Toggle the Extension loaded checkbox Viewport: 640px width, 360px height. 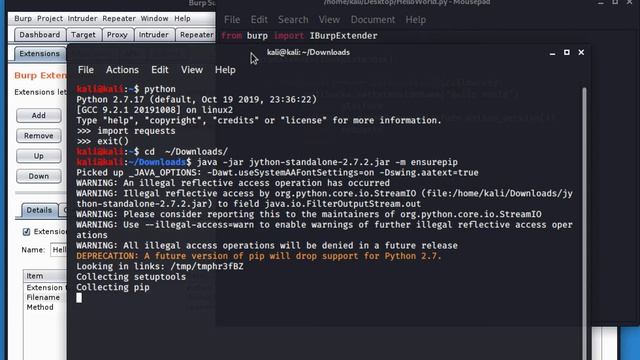(x=27, y=232)
